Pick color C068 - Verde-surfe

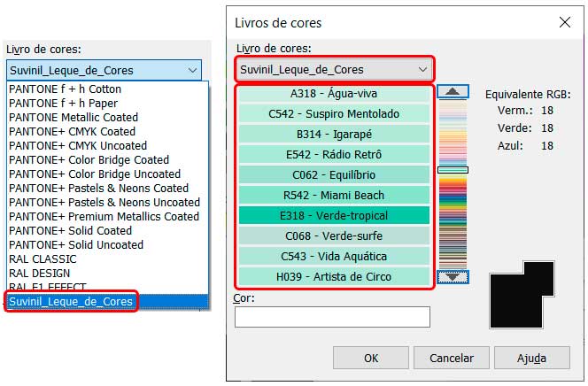pyautogui.click(x=334, y=236)
